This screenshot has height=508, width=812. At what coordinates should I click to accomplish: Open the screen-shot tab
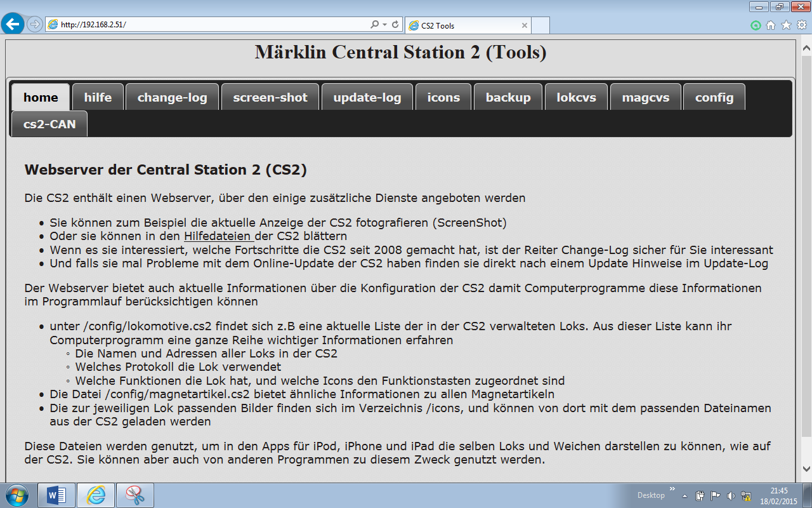(270, 97)
